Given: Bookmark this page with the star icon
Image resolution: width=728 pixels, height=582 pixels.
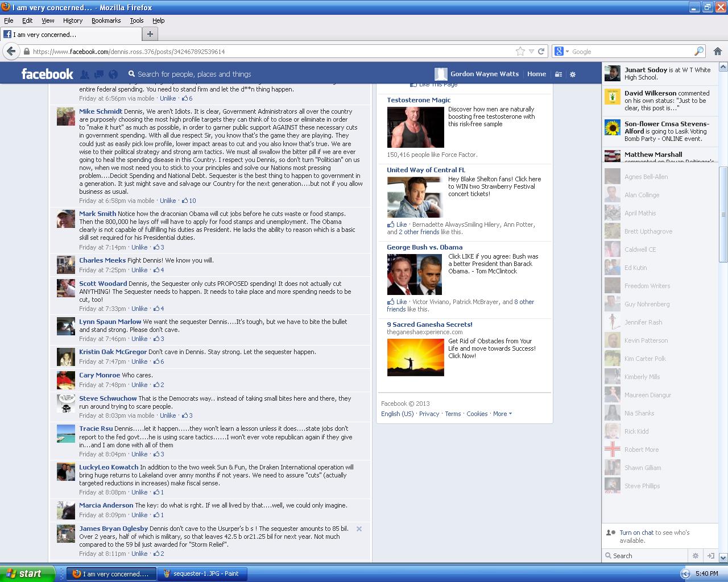Looking at the screenshot, I should [520, 51].
